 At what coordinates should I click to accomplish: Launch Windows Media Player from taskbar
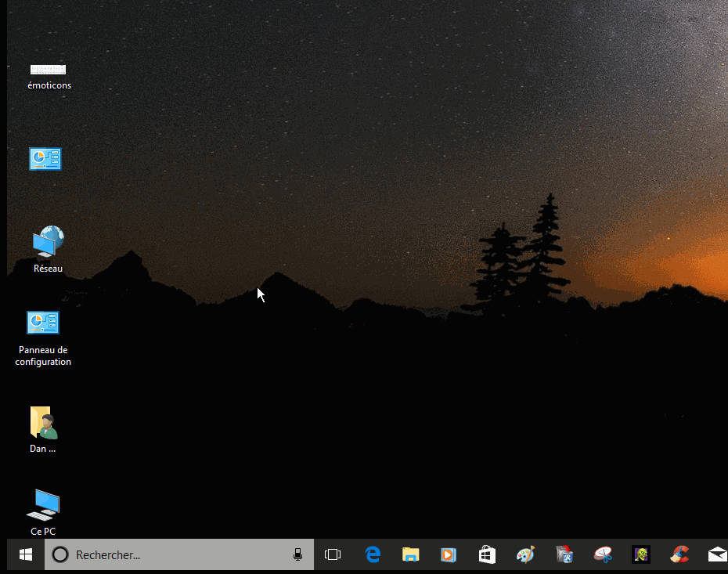coord(449,554)
